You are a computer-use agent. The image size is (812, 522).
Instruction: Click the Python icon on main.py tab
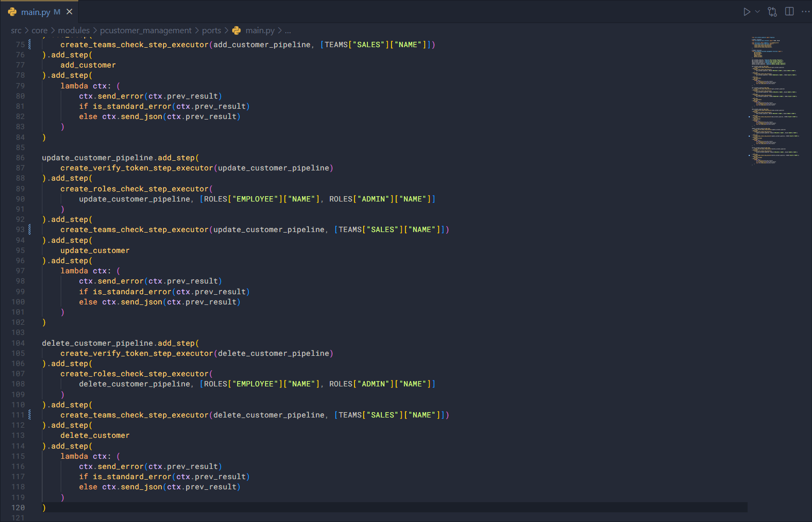(12, 12)
